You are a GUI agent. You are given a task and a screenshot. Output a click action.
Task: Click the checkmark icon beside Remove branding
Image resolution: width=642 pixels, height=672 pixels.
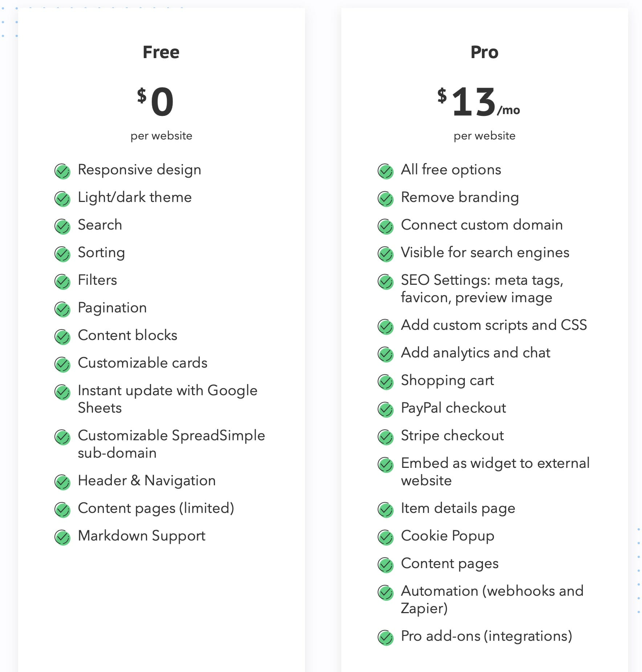(x=386, y=199)
